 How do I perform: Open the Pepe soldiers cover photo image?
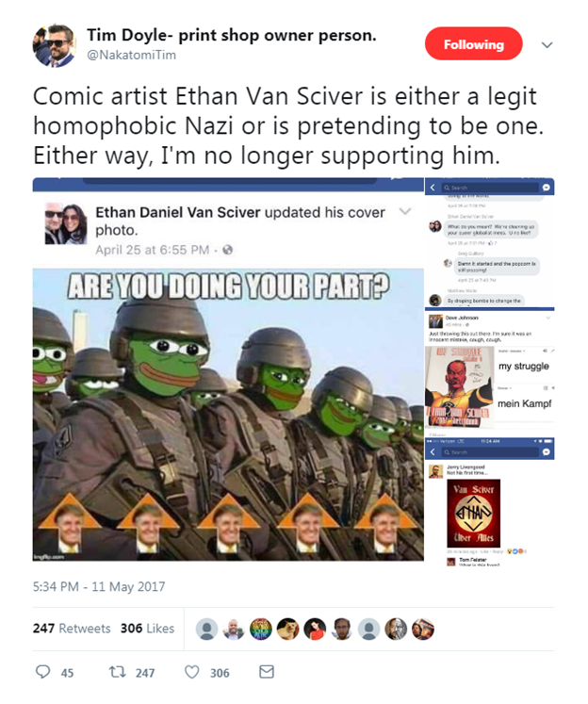[x=228, y=414]
